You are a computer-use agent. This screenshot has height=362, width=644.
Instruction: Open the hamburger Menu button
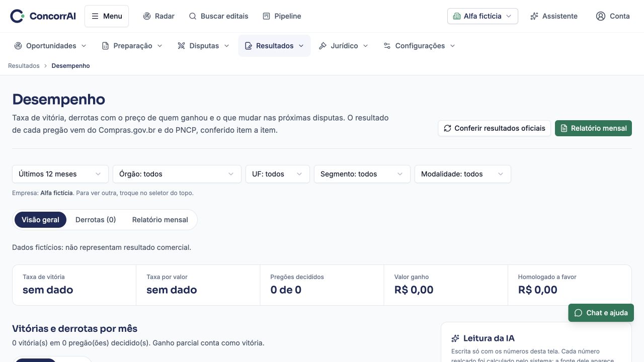107,16
